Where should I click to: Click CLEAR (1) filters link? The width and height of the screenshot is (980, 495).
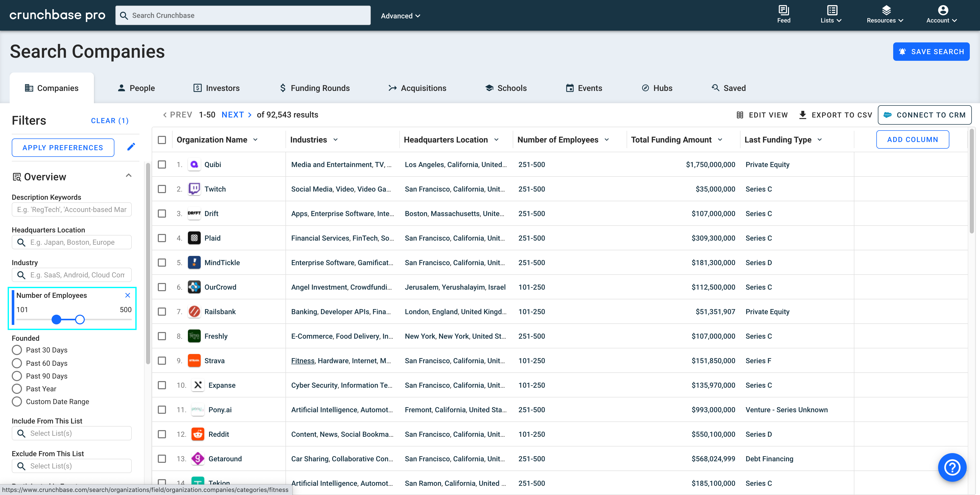click(x=110, y=121)
